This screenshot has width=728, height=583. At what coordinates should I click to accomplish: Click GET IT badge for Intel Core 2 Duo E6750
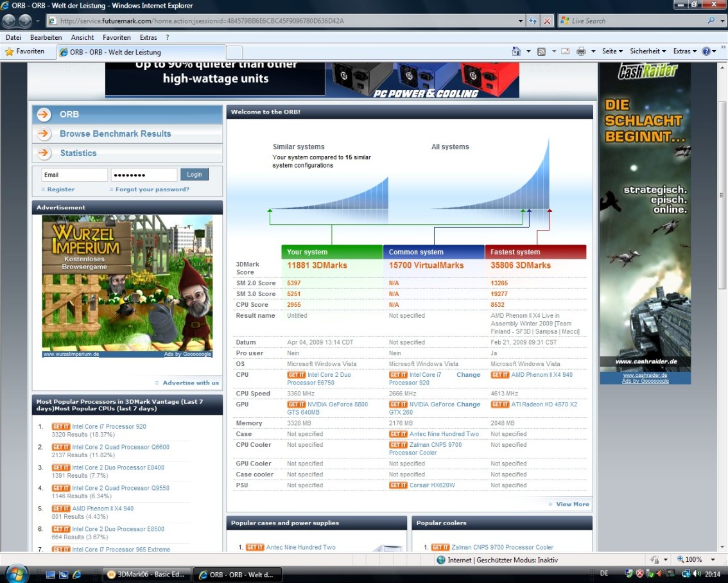pos(296,375)
